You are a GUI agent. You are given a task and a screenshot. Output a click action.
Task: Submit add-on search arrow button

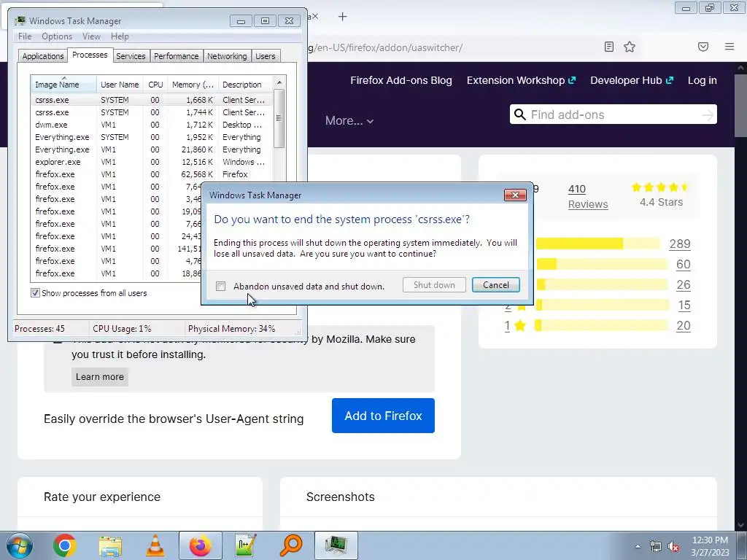tap(708, 114)
